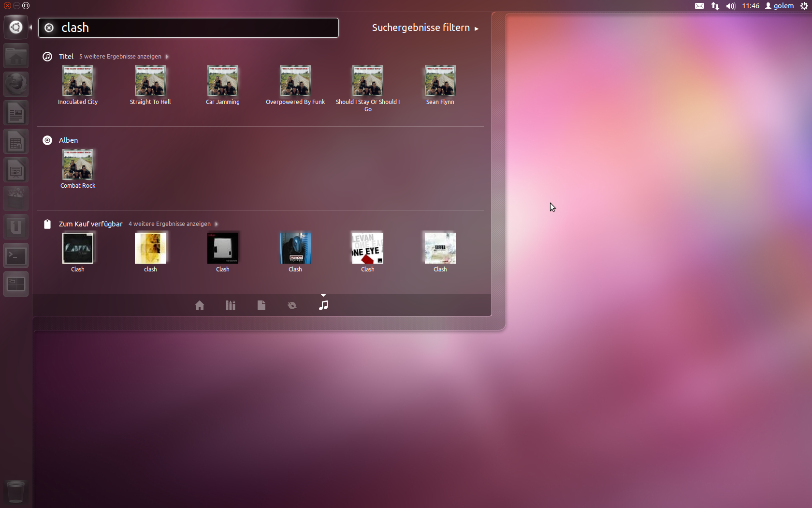The height and width of the screenshot is (508, 812).
Task: Open the messaging envelope indicator
Action: click(699, 6)
